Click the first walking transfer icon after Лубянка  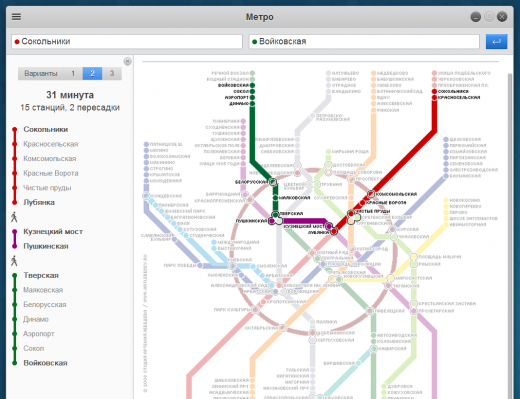pos(14,217)
